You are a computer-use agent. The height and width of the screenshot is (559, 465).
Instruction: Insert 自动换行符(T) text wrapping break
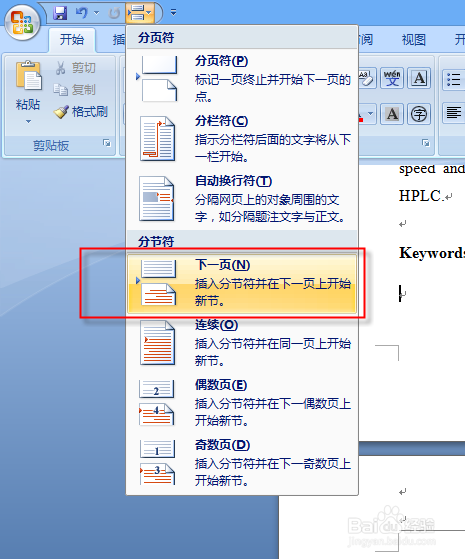[242, 200]
